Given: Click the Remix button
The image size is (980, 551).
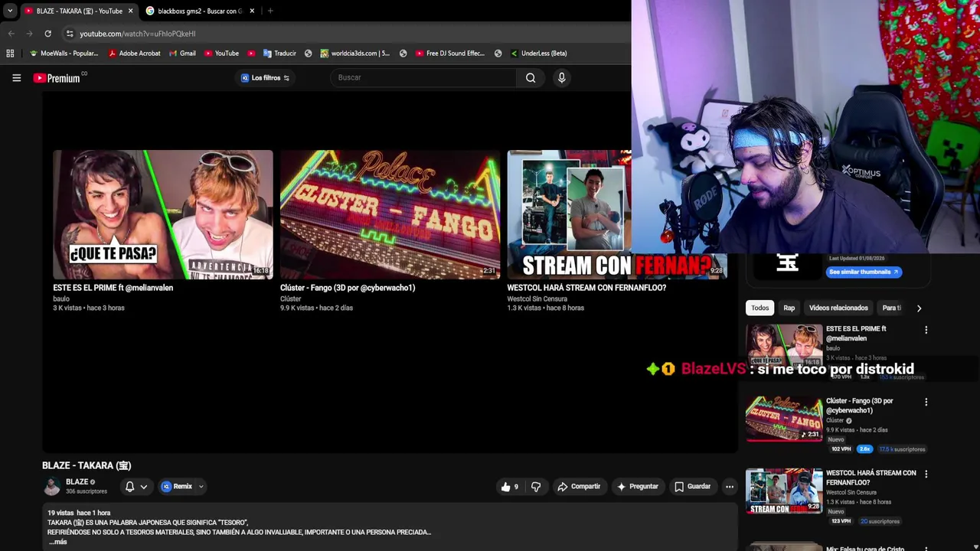Looking at the screenshot, I should [177, 487].
